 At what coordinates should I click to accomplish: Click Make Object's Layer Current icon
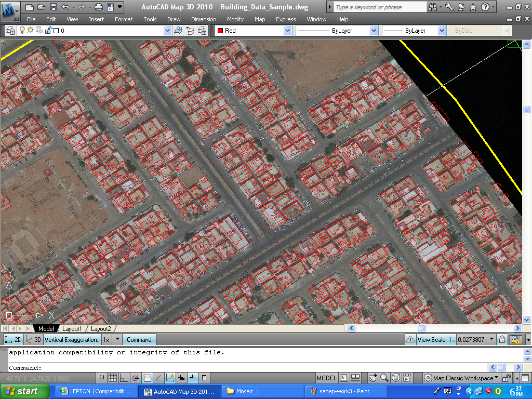point(178,31)
